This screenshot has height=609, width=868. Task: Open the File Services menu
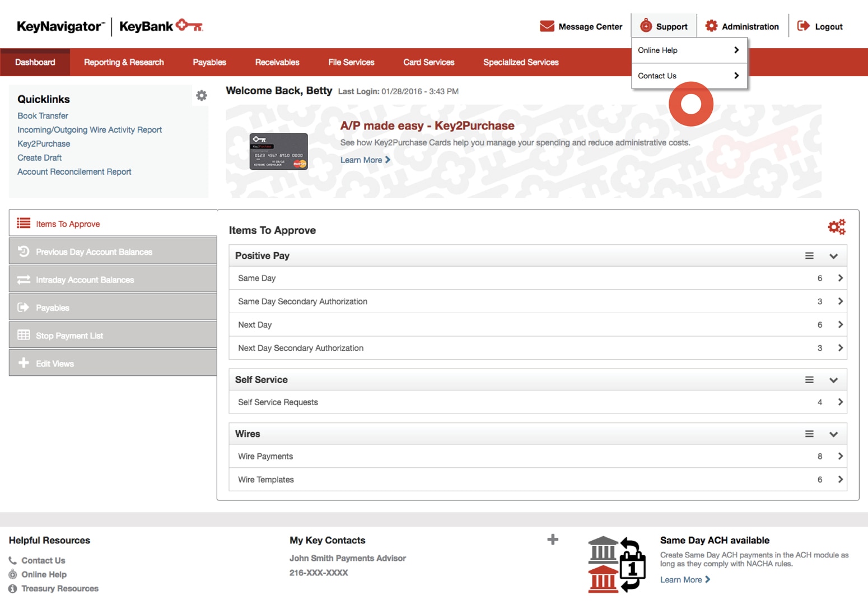point(351,62)
